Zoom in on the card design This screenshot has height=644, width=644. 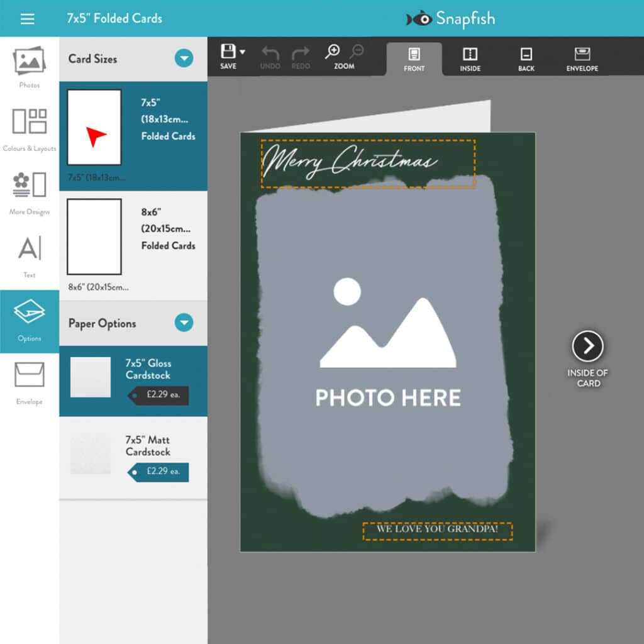[x=333, y=50]
